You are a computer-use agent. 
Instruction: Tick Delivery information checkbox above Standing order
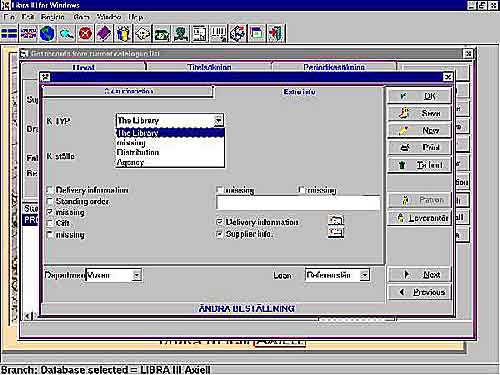coord(50,190)
